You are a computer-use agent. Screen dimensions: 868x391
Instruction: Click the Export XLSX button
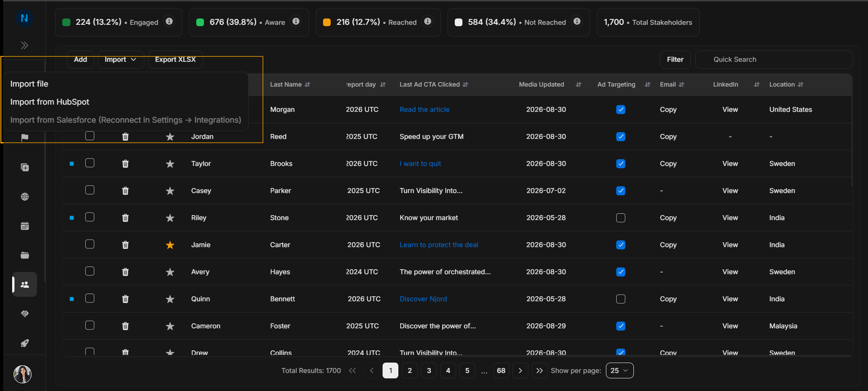[175, 60]
